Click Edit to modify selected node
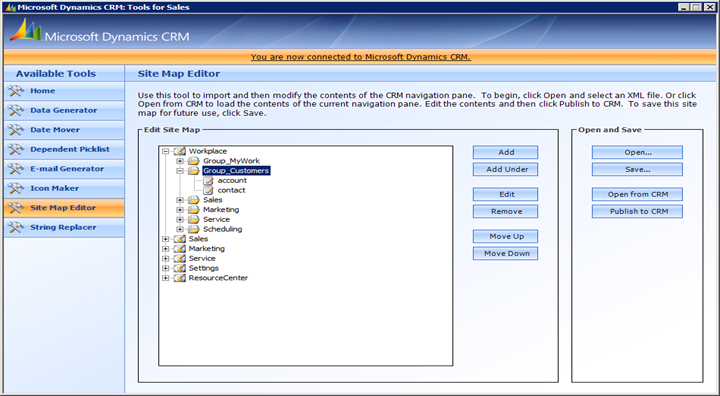 click(x=506, y=194)
